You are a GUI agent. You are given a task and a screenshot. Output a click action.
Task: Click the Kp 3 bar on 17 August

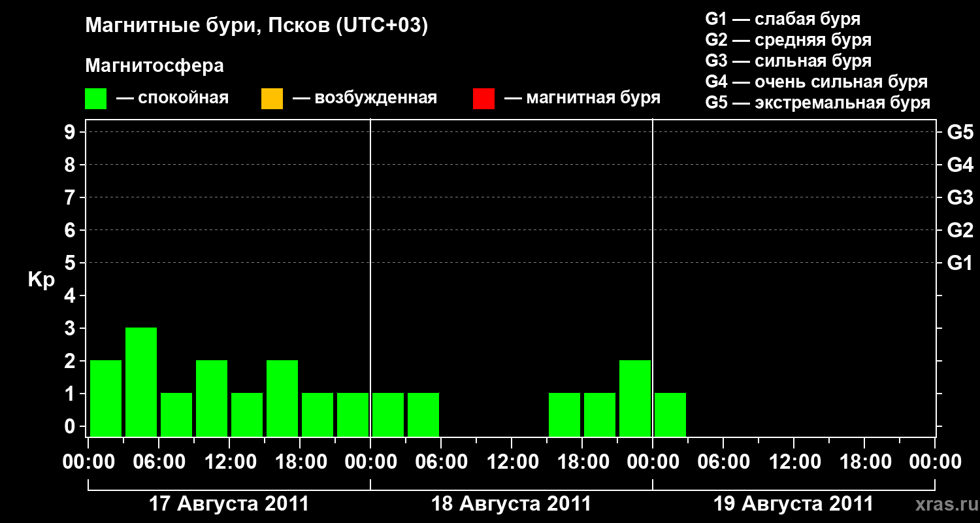coord(141,382)
